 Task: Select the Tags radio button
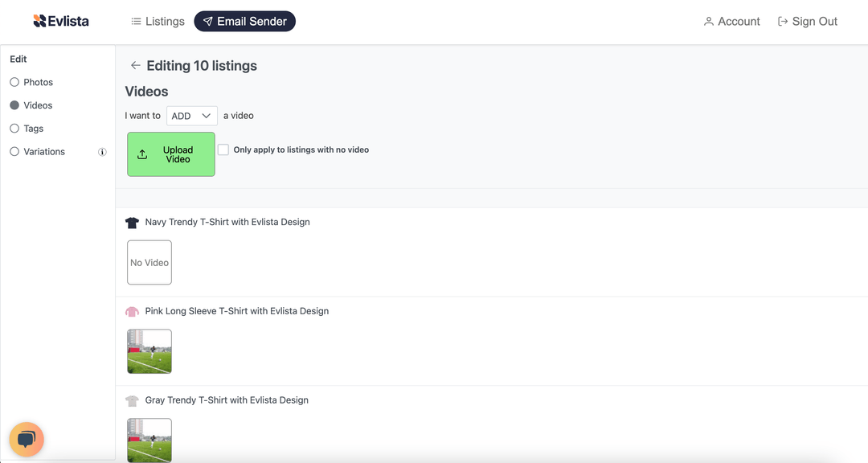(14, 128)
